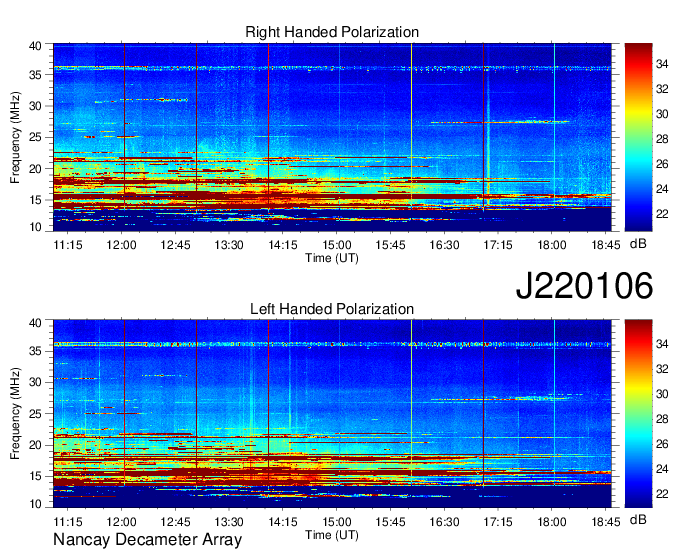Image resolution: width=680 pixels, height=552 pixels.
Task: Click the 12:00 time tick of Right Handed plot
Action: point(121,245)
